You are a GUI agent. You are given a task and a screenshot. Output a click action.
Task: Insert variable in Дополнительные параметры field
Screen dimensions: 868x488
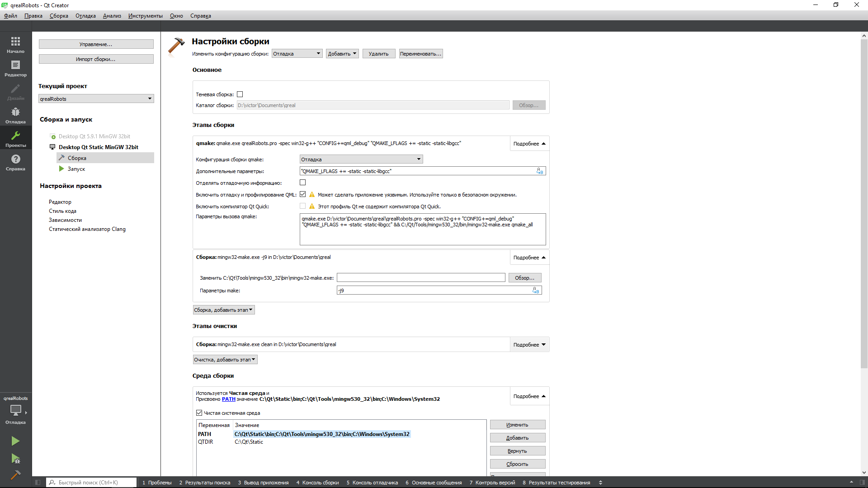pyautogui.click(x=540, y=171)
